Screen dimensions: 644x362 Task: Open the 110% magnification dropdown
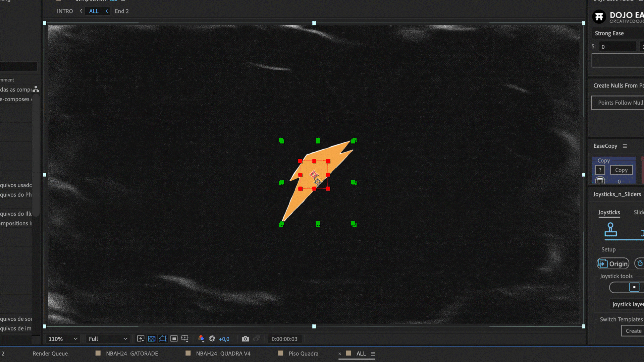63,339
